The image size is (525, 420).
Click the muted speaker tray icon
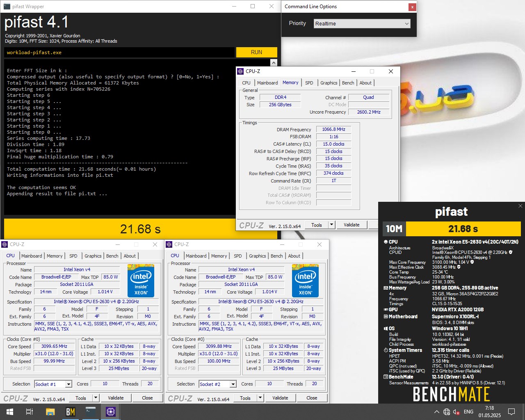456,412
